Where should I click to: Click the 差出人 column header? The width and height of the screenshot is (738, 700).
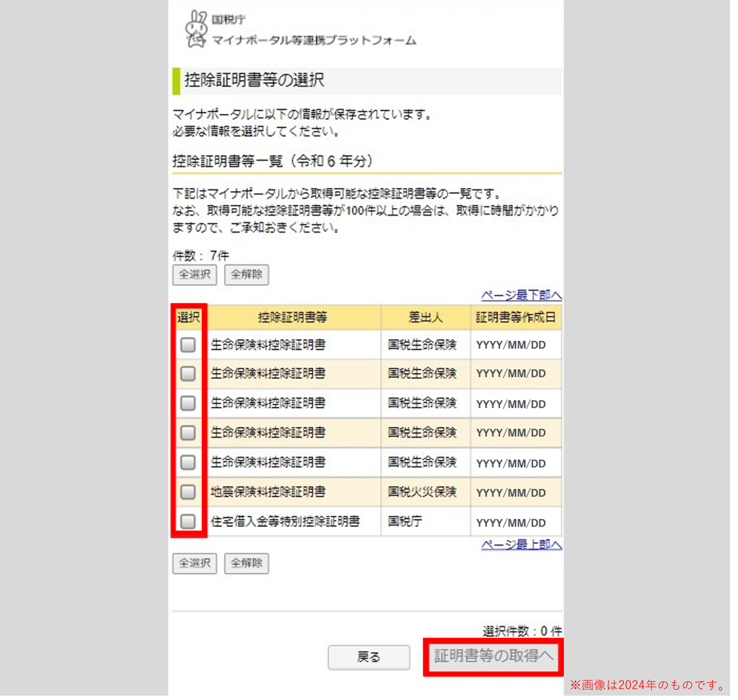[x=426, y=318]
